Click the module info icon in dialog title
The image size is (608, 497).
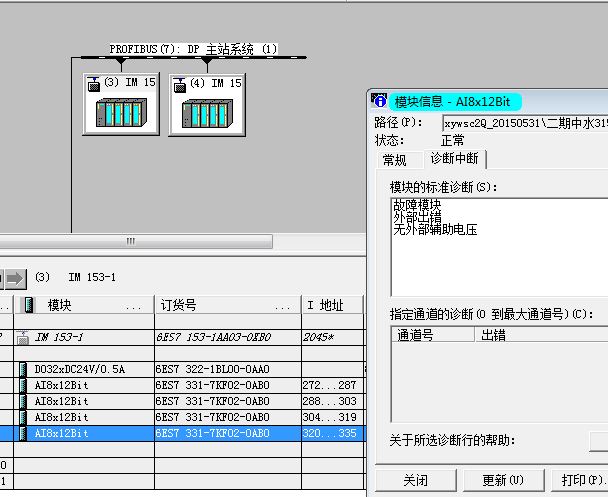[379, 100]
